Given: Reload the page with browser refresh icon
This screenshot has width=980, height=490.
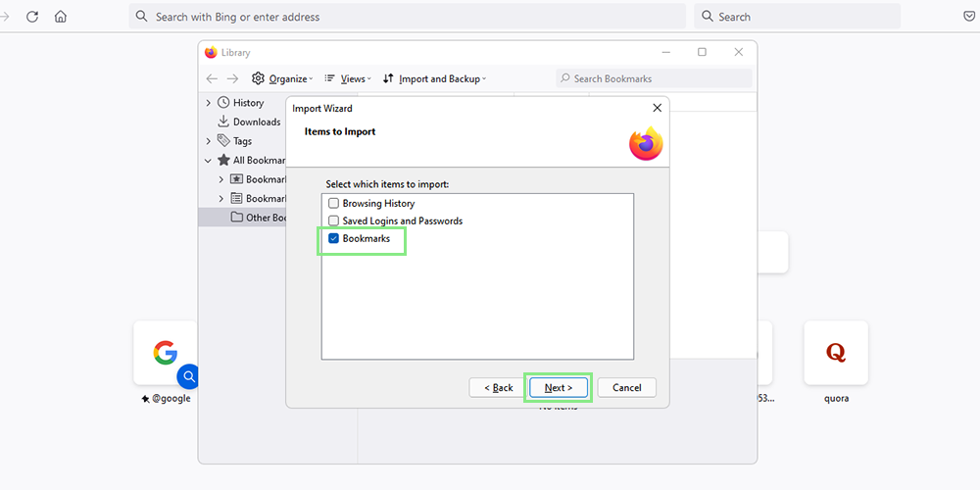Looking at the screenshot, I should 32,17.
